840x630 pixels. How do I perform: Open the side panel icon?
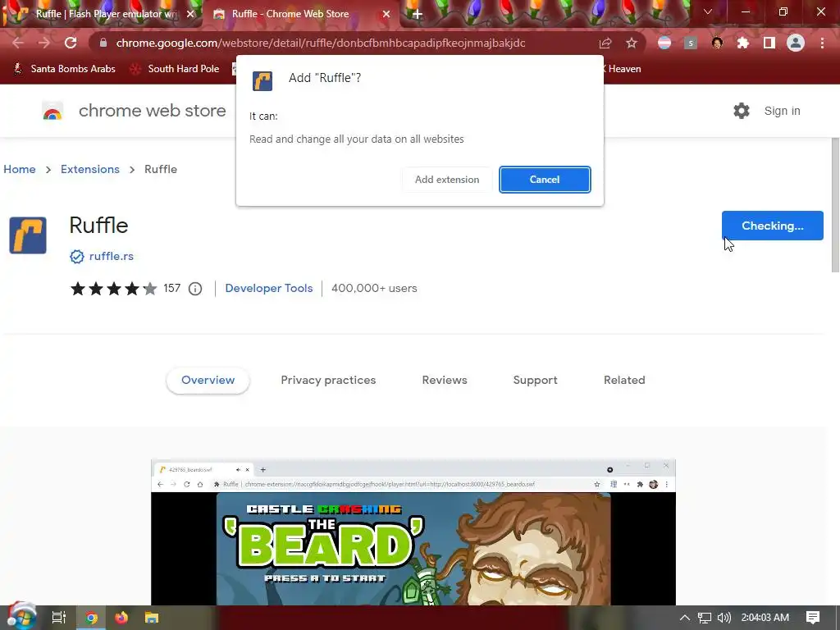(x=769, y=43)
